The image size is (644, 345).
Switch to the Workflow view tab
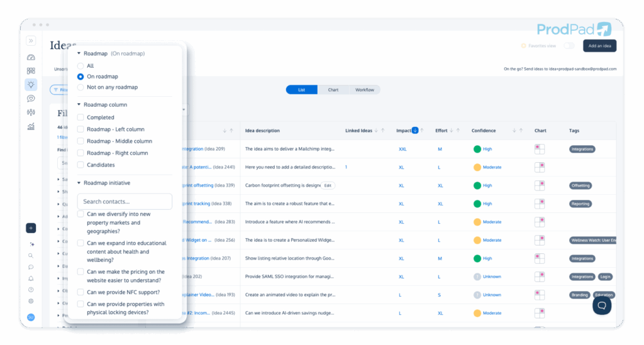(x=364, y=90)
